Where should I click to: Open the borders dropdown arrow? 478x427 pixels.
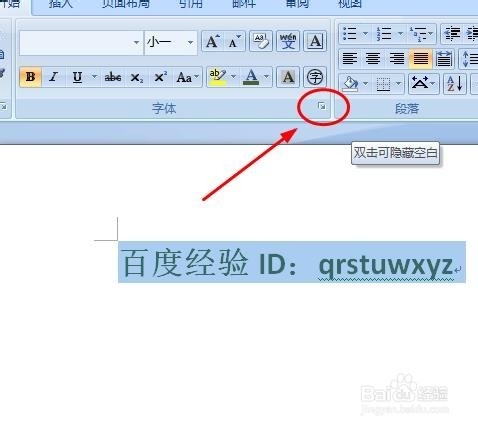click(399, 84)
